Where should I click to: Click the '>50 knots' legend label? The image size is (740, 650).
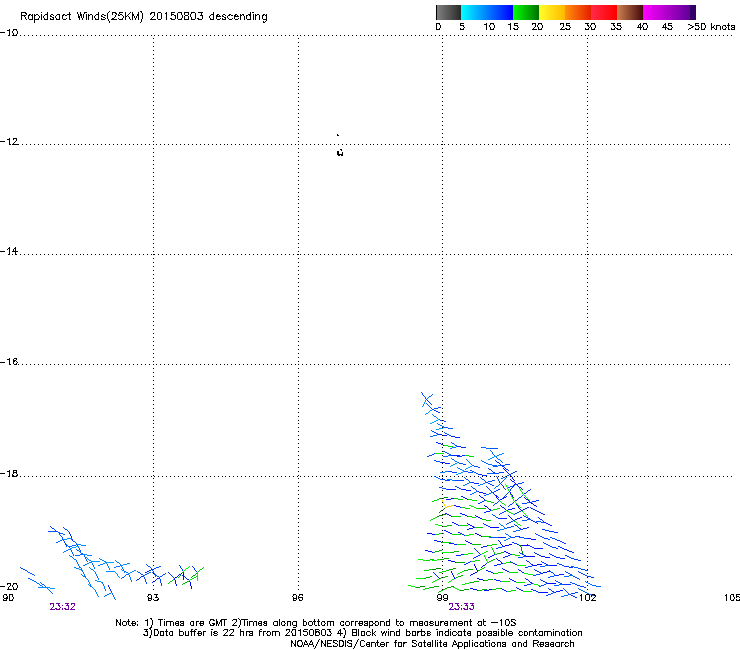(711, 27)
